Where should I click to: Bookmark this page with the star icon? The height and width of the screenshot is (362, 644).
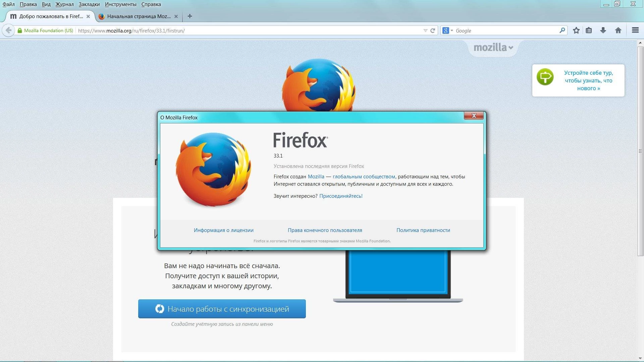click(576, 31)
